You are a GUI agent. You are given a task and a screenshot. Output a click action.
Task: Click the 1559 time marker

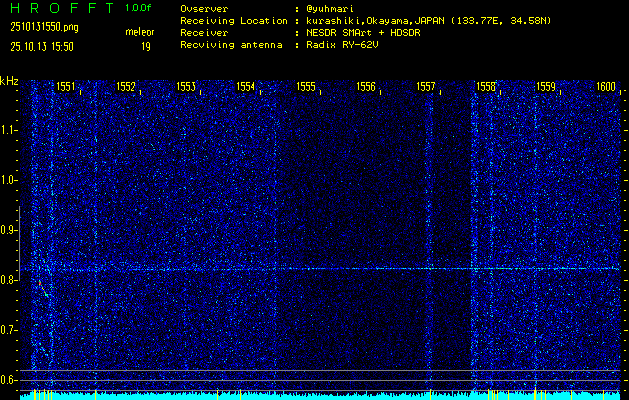click(546, 87)
